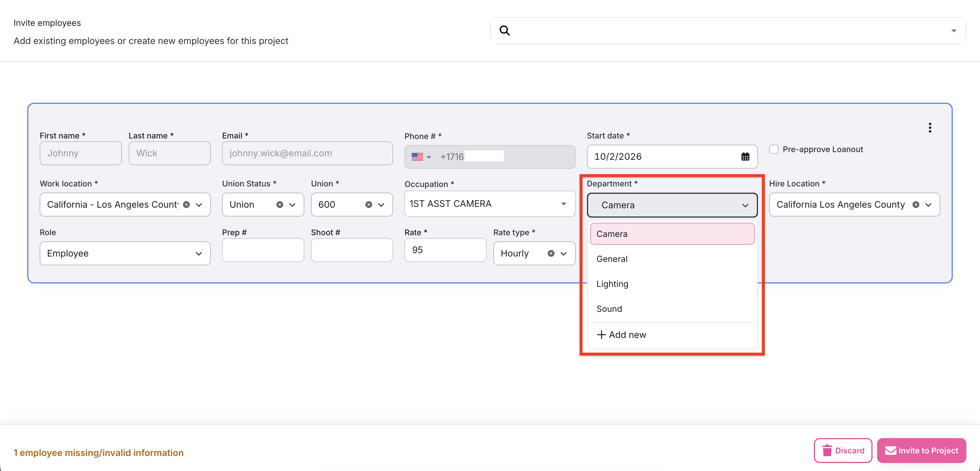Screen dimensions: 980x471
Task: Click the First name field
Action: coord(81,153)
